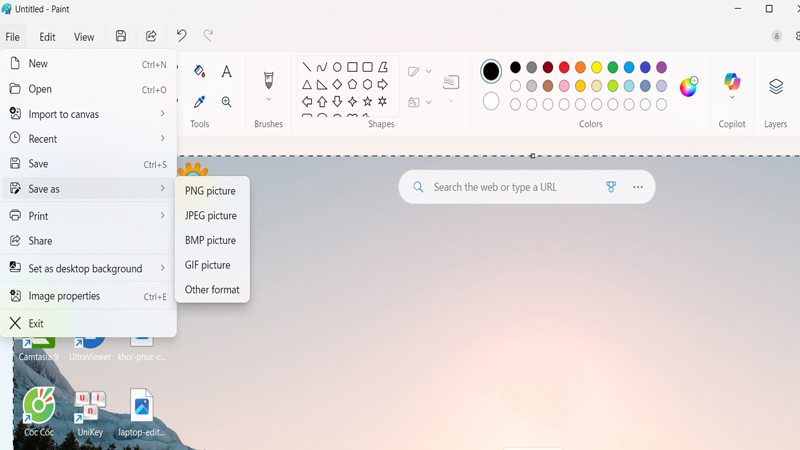Select the Magnifier zoom tool
800x450 pixels.
pyautogui.click(x=227, y=102)
